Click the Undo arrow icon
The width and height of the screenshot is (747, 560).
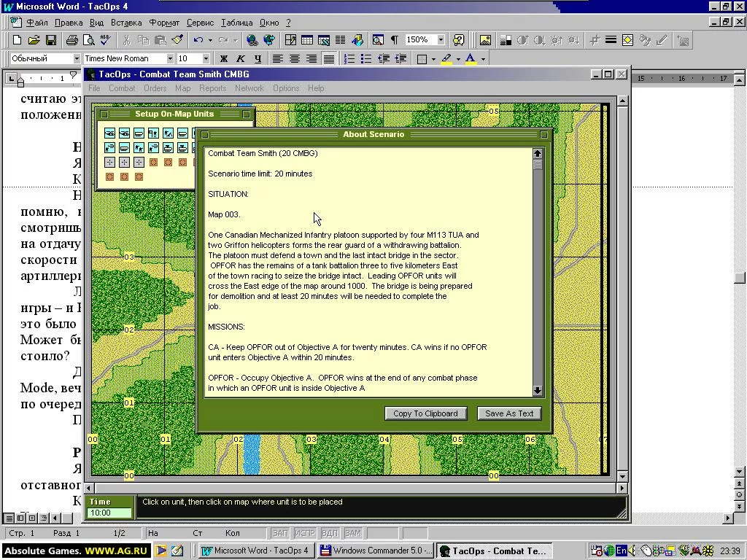198,40
